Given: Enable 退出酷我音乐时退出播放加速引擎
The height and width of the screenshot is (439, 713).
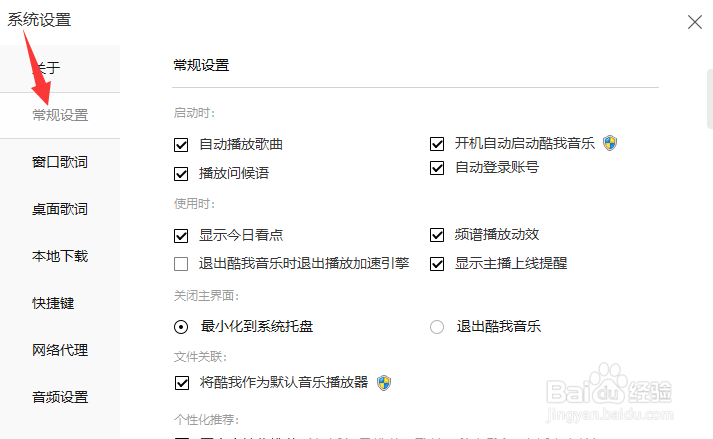Looking at the screenshot, I should pyautogui.click(x=181, y=263).
